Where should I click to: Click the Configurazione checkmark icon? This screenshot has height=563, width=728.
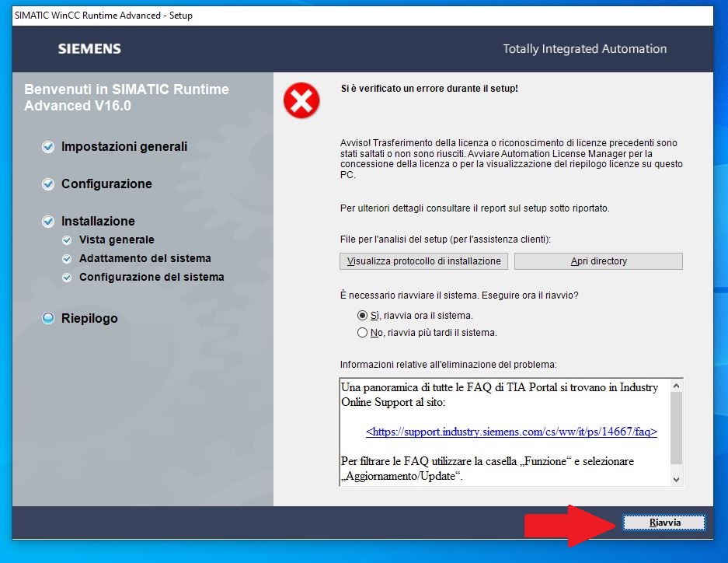(48, 184)
